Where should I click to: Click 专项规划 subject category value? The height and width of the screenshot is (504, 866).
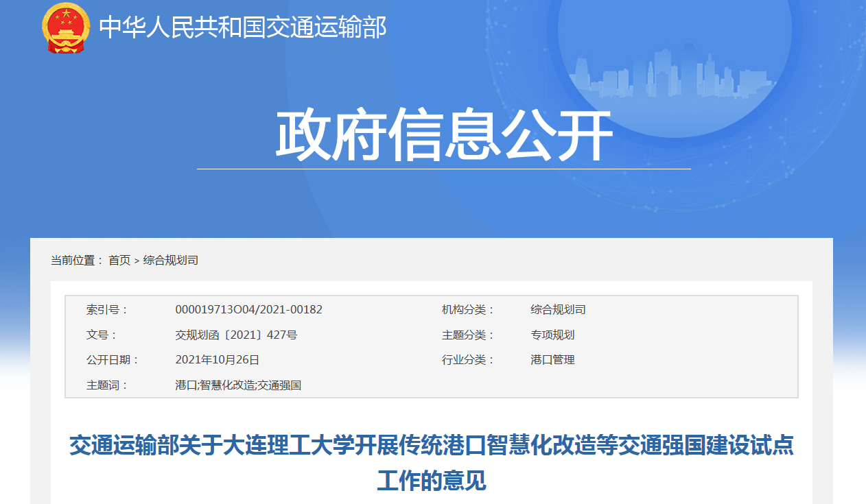point(552,335)
